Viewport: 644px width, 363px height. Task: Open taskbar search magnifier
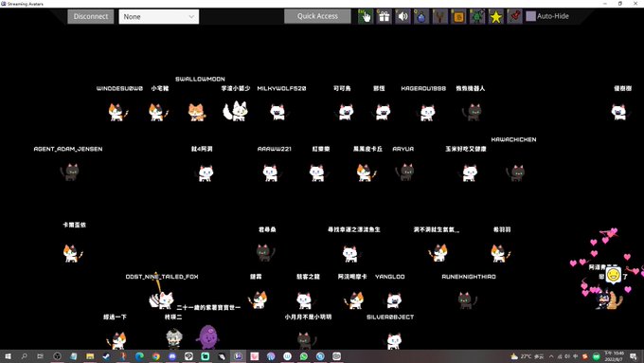24,356
